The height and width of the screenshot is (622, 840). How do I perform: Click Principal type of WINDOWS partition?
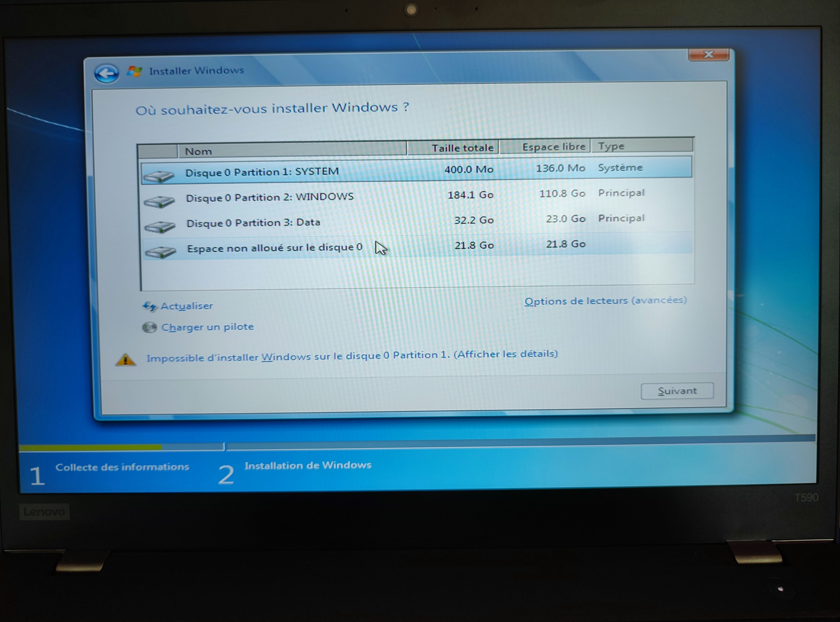[621, 193]
